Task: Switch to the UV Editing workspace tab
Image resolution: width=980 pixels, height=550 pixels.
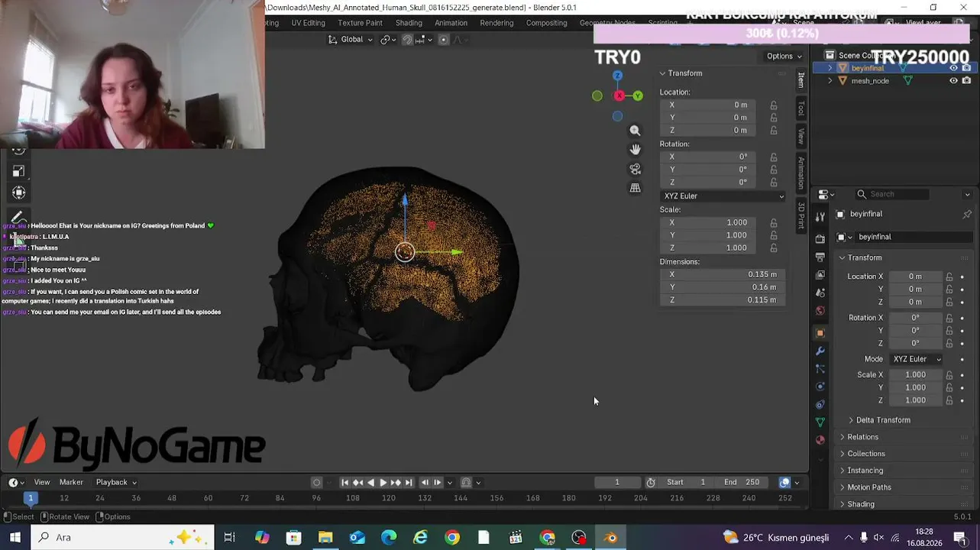Action: click(x=308, y=23)
